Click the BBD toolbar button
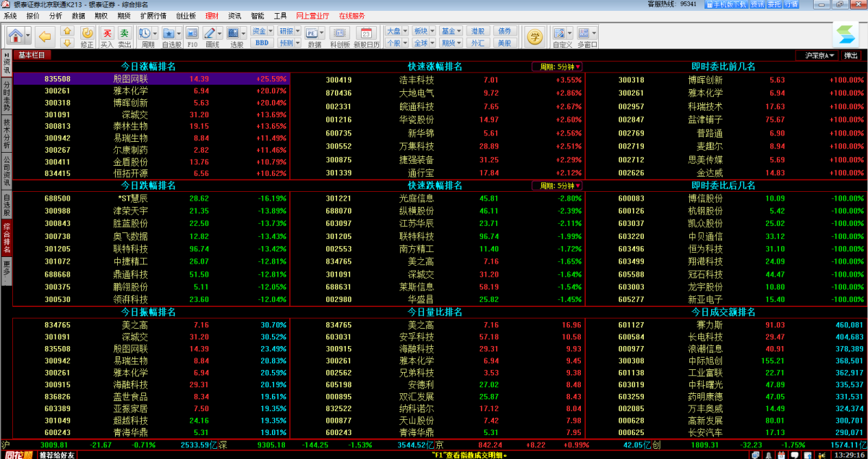 pyautogui.click(x=262, y=43)
